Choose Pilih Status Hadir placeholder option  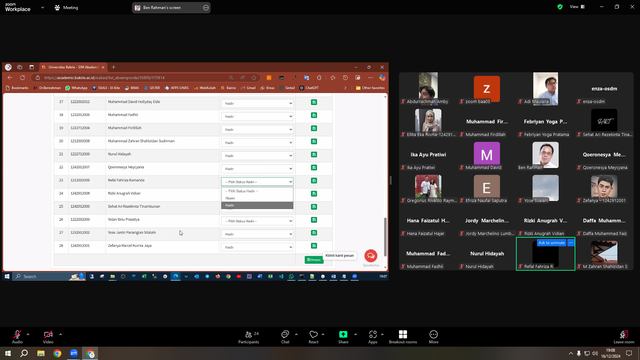(257, 191)
